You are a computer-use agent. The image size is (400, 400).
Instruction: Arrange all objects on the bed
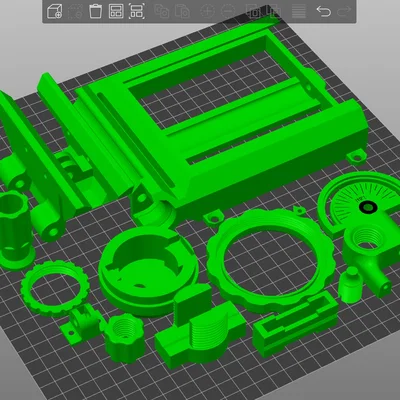pyautogui.click(x=116, y=11)
